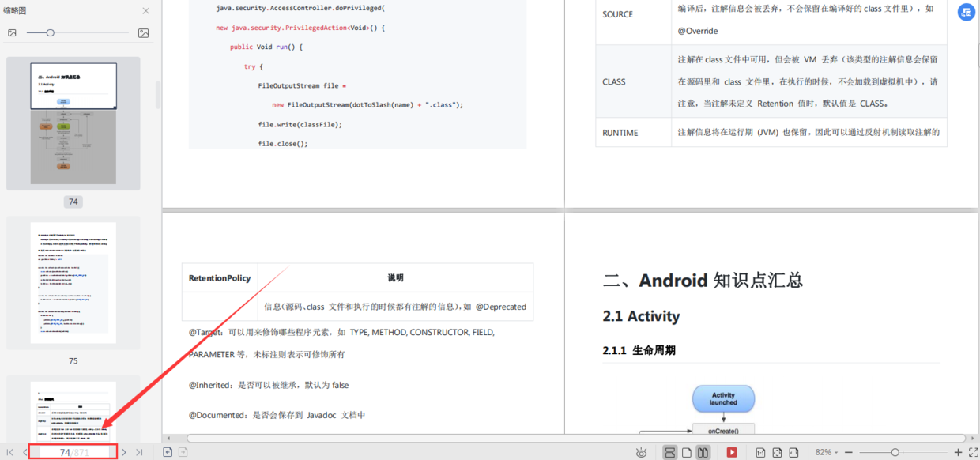Zoom in using the plus button

pos(959,452)
